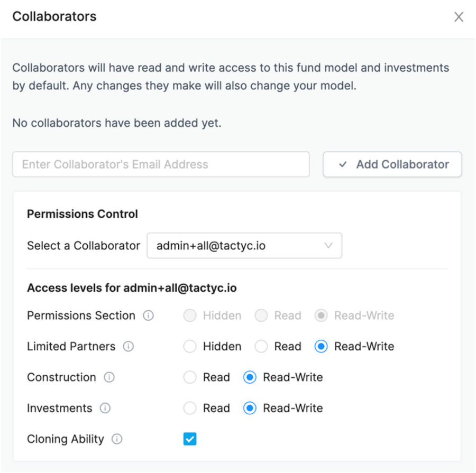476x473 pixels.
Task: Set Limited Partners to Read
Action: click(261, 346)
